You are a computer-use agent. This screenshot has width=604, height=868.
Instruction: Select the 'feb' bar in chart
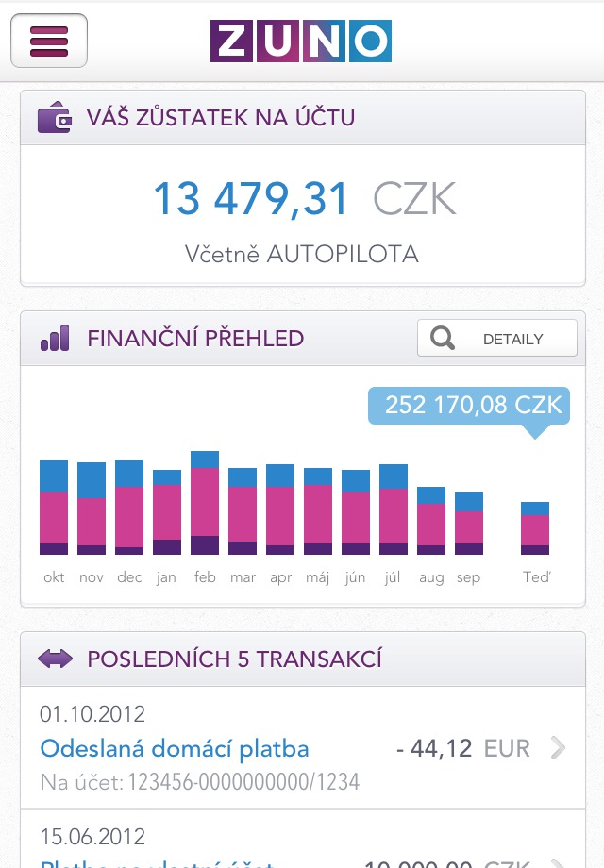click(x=205, y=503)
